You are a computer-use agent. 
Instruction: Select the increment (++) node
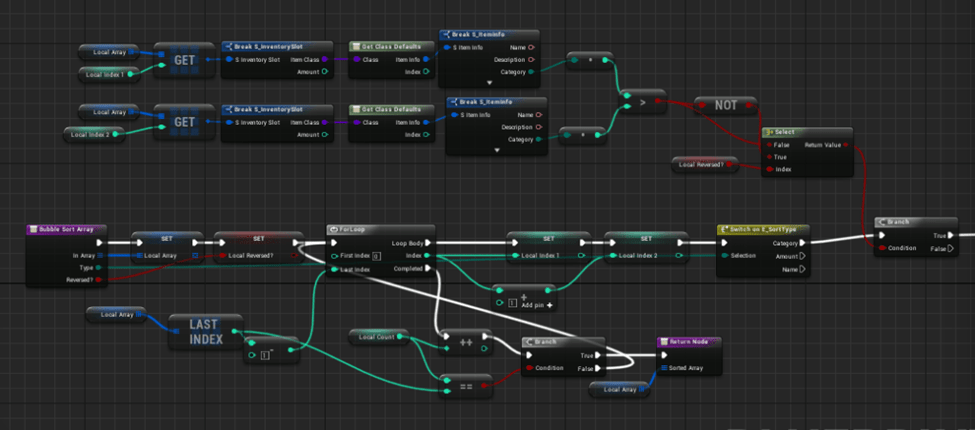467,342
